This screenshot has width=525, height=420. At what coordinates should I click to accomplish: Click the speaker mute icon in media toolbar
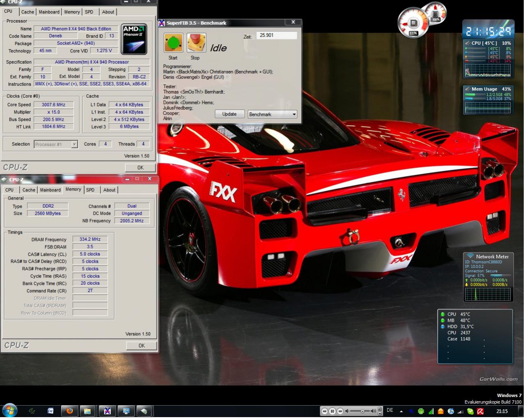pyautogui.click(x=347, y=411)
